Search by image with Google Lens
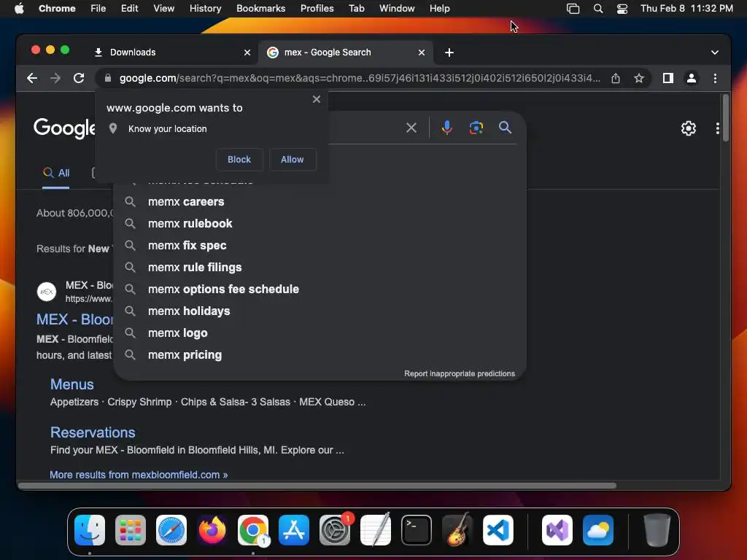The width and height of the screenshot is (747, 560). (476, 128)
